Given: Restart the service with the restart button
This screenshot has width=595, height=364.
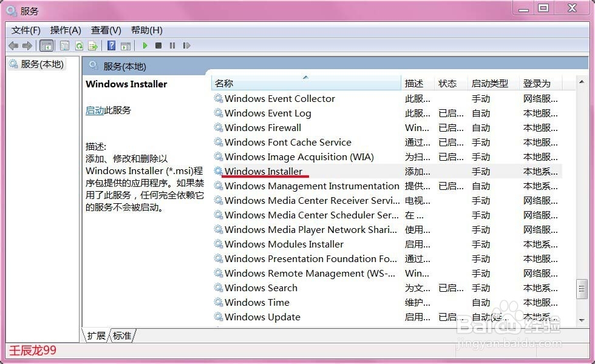Looking at the screenshot, I should [186, 45].
